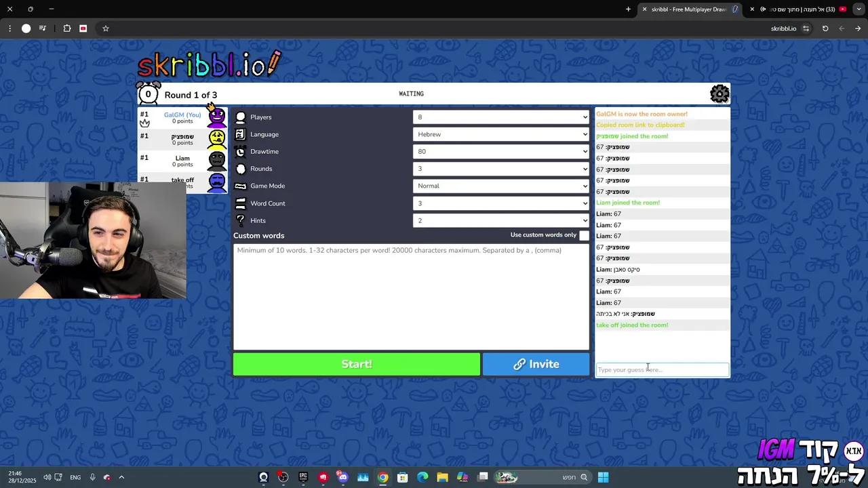Open Chrome from the taskbar
The image size is (868, 488).
(383, 477)
